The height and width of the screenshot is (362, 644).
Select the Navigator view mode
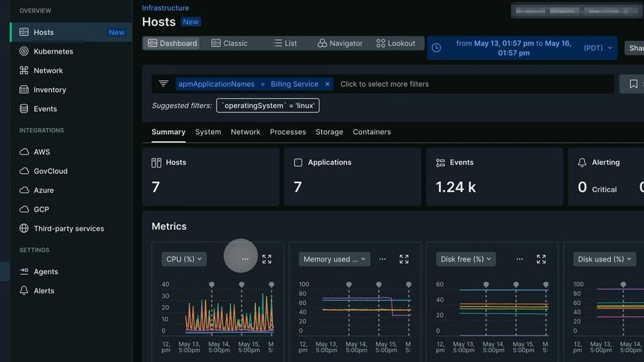340,43
